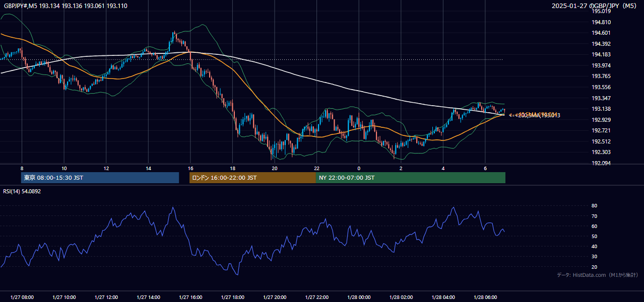Click the 192.721 price axis label
Viewport: 644px width, 302px height.
pyautogui.click(x=600, y=130)
